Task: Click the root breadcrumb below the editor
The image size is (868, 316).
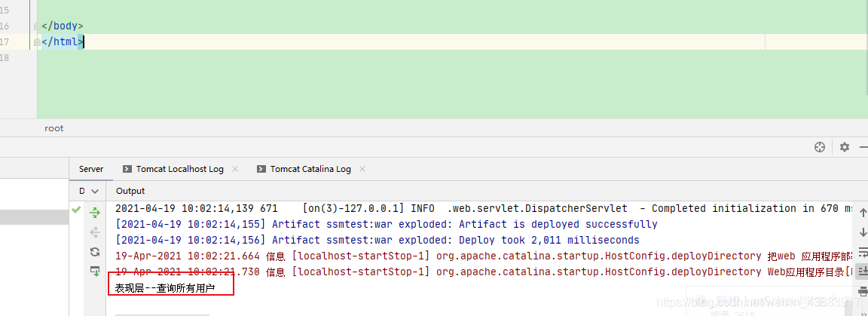Action: coord(54,128)
